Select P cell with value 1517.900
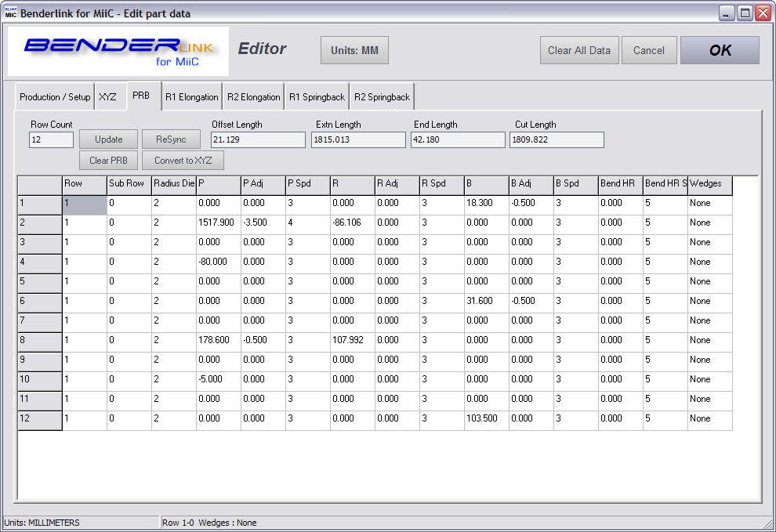 click(218, 223)
